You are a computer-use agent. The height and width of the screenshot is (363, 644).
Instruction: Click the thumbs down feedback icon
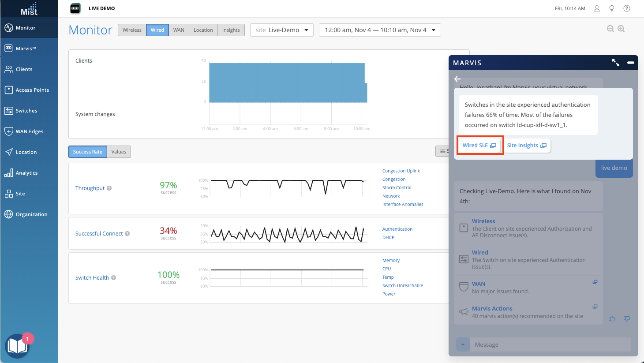(627, 318)
